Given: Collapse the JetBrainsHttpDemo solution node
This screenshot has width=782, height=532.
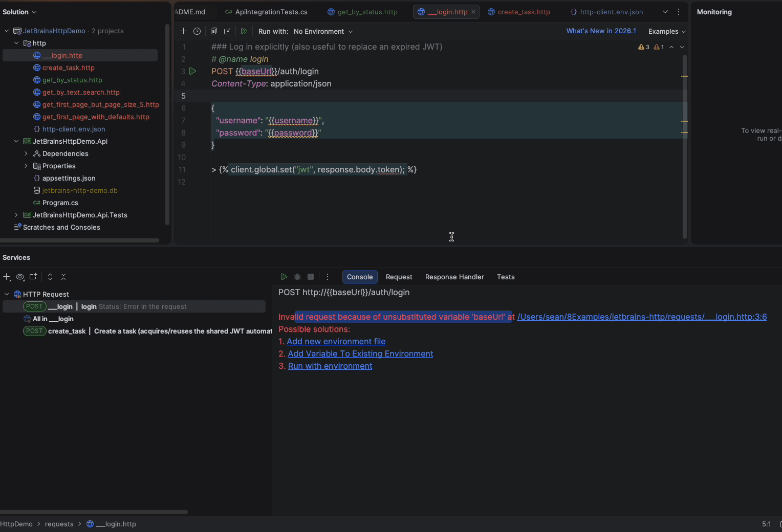Looking at the screenshot, I should 7,31.
